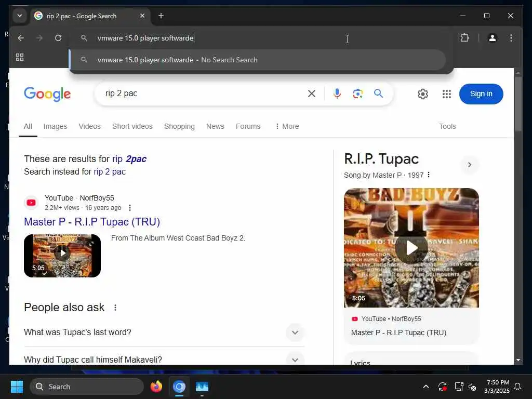Click inside the address bar text
The height and width of the screenshot is (399, 532).
[146, 38]
